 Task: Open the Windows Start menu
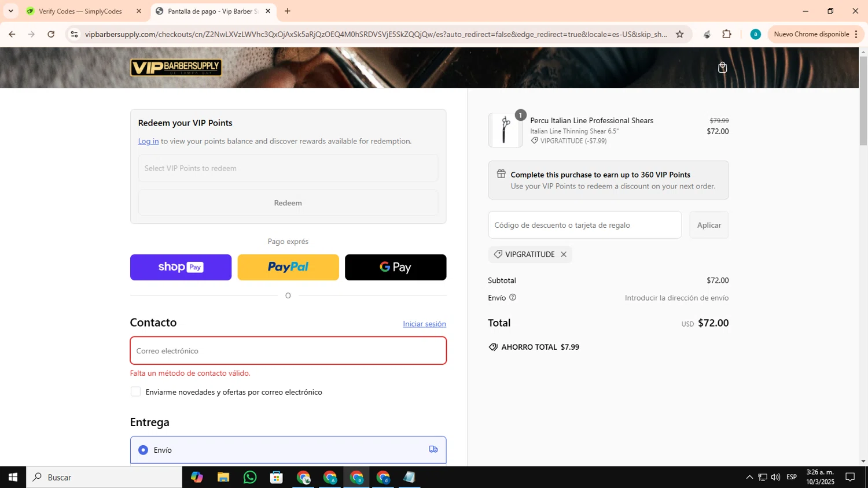click(13, 477)
